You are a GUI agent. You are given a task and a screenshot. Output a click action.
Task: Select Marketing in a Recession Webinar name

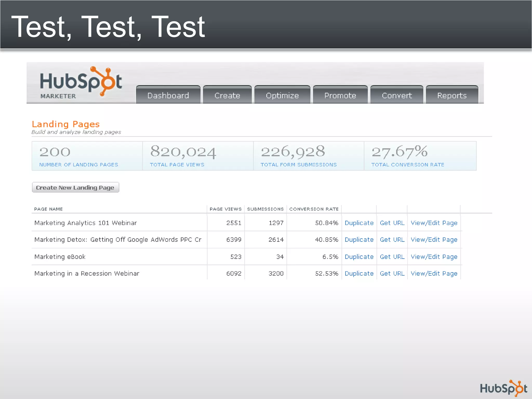[x=87, y=273]
